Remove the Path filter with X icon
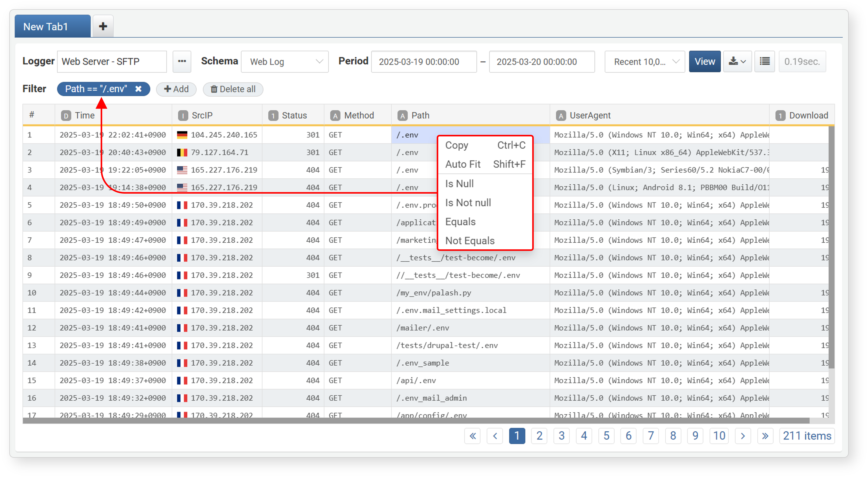 click(139, 89)
